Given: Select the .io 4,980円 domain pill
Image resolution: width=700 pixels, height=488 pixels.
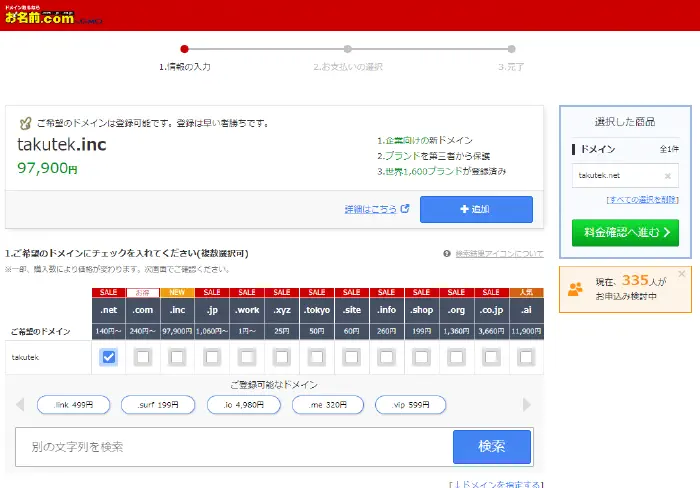Looking at the screenshot, I should 244,405.
